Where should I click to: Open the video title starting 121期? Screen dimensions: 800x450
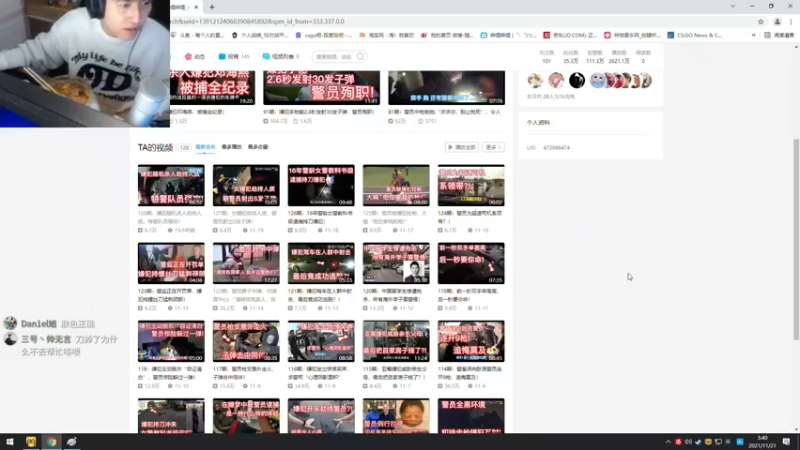[x=320, y=295]
